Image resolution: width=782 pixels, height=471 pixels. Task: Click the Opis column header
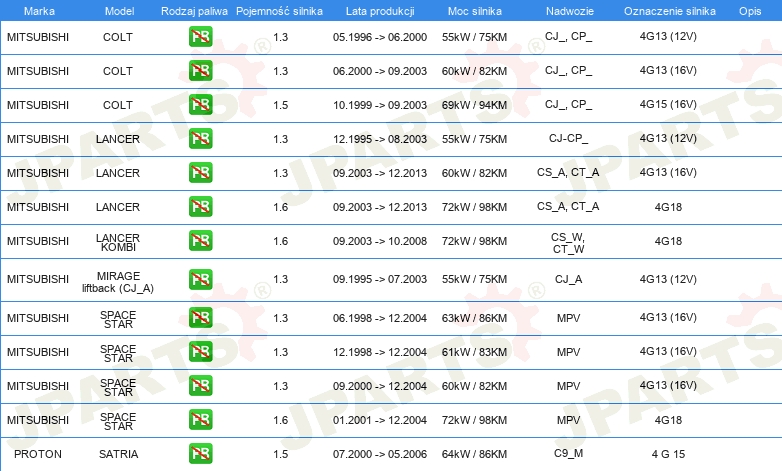click(750, 11)
